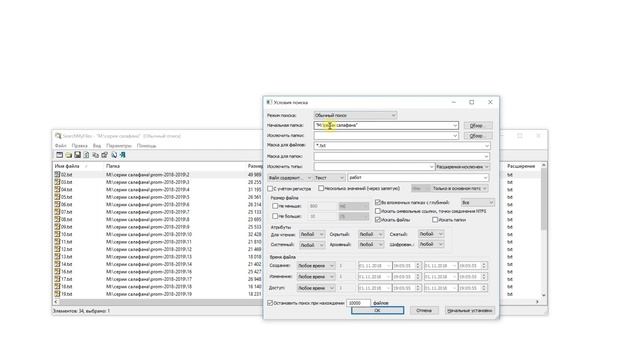Click the file icon of 03.txt
The width and height of the screenshot is (640, 360).
pos(58,182)
